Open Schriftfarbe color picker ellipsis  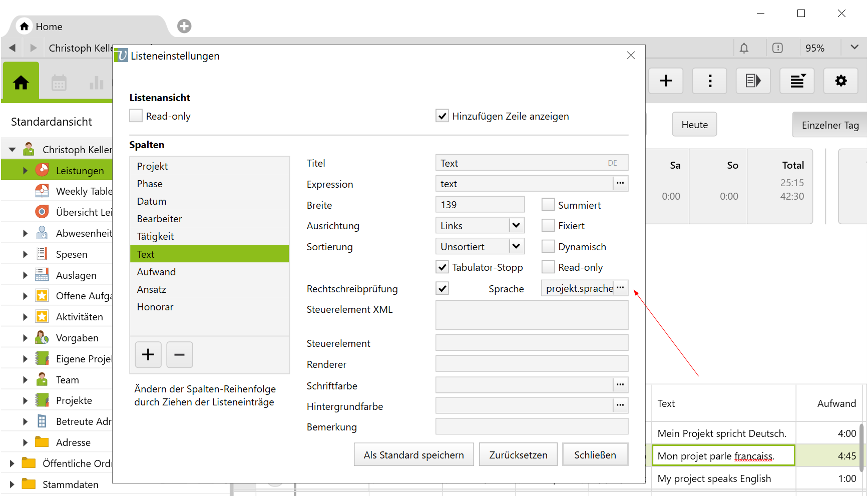pos(620,385)
